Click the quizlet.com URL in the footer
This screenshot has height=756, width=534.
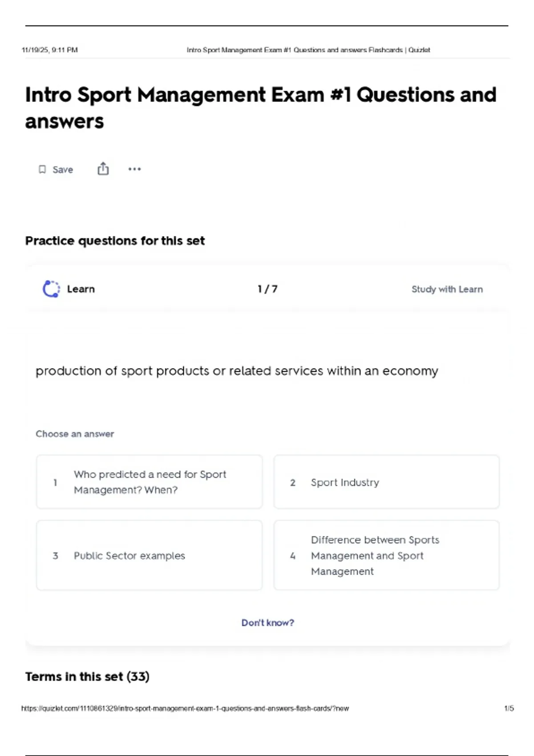pyautogui.click(x=185, y=708)
